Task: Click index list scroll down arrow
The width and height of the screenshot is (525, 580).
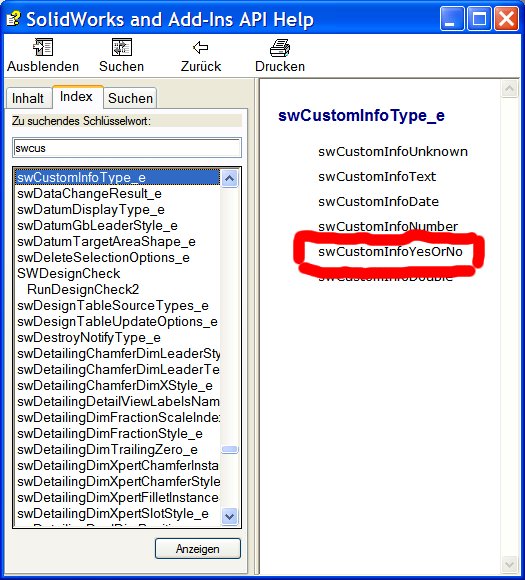Action: (x=229, y=516)
